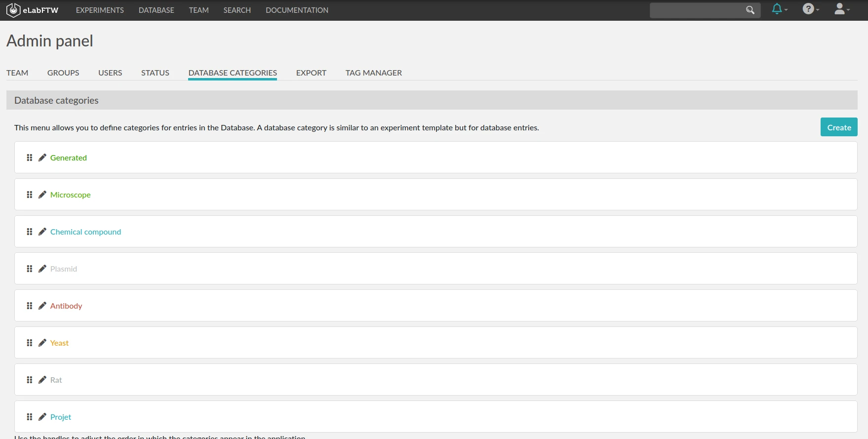Click the Projet category name

[x=61, y=417]
